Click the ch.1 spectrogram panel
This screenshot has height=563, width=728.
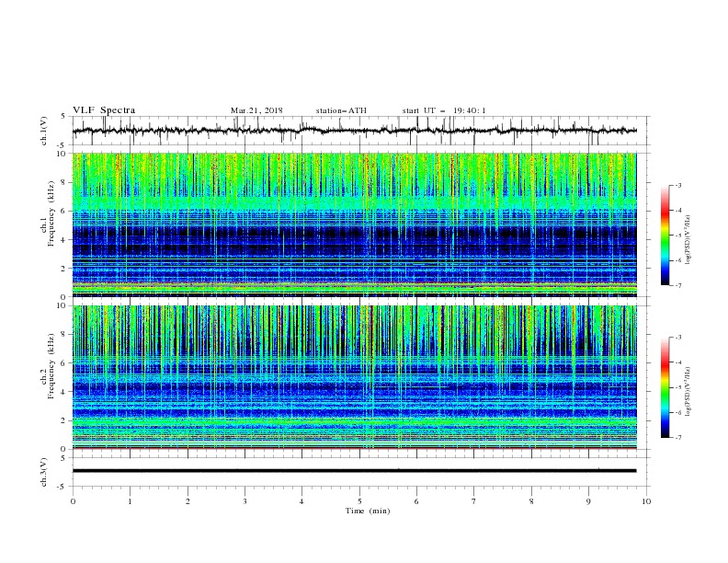[x=354, y=224]
